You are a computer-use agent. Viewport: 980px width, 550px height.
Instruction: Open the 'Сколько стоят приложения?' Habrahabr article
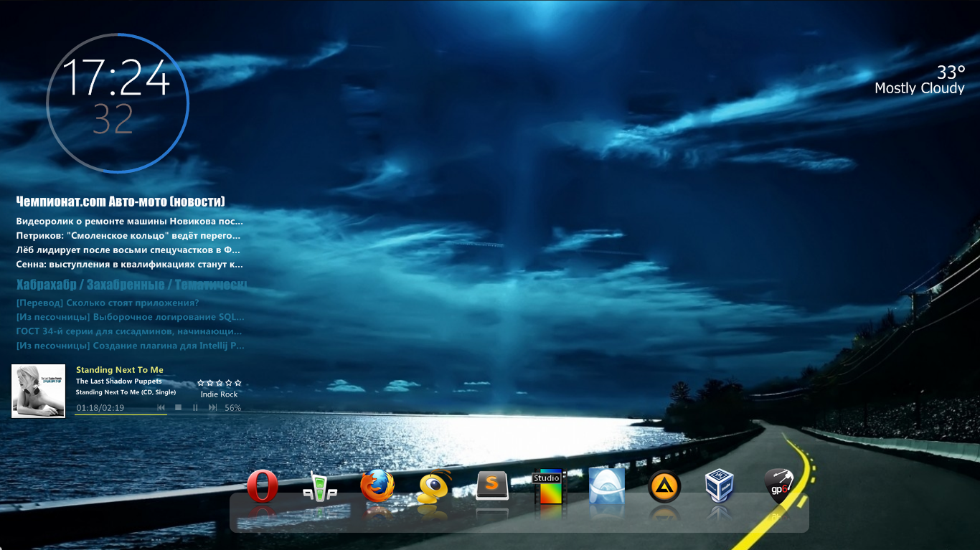tap(108, 303)
